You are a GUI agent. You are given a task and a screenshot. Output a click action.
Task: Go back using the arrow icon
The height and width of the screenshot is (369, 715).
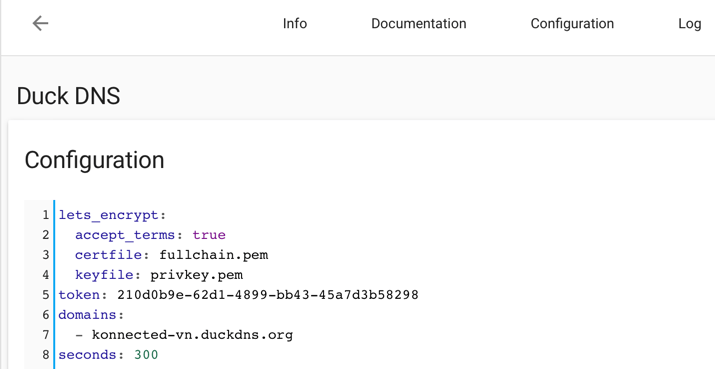(40, 23)
